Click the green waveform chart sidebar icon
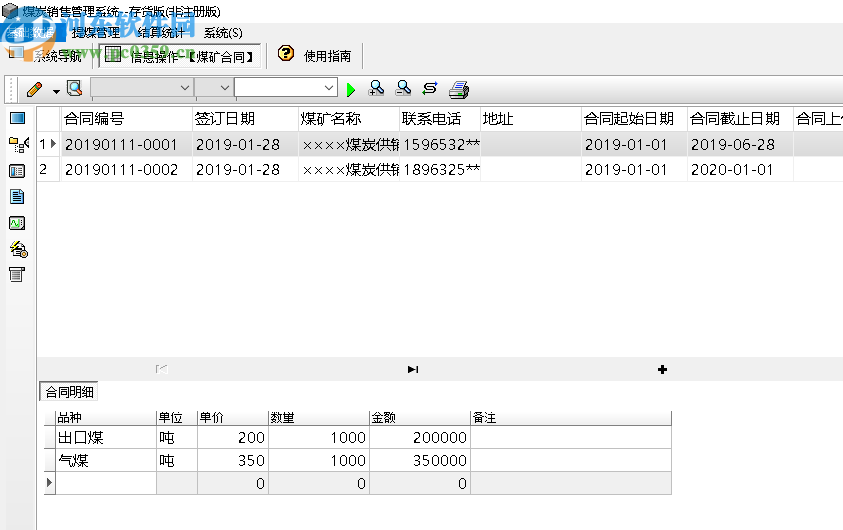Screen dimensions: 843x530 pyautogui.click(x=17, y=223)
